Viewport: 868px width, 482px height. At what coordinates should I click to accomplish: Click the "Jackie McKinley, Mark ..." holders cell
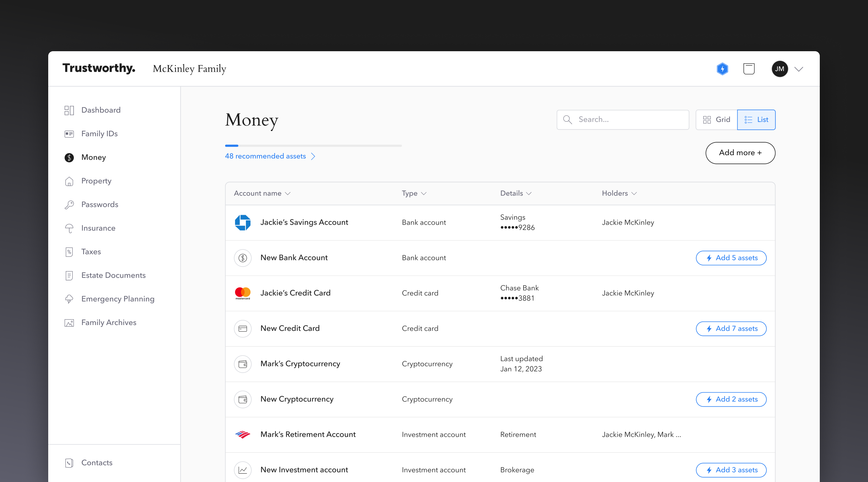[x=641, y=434]
